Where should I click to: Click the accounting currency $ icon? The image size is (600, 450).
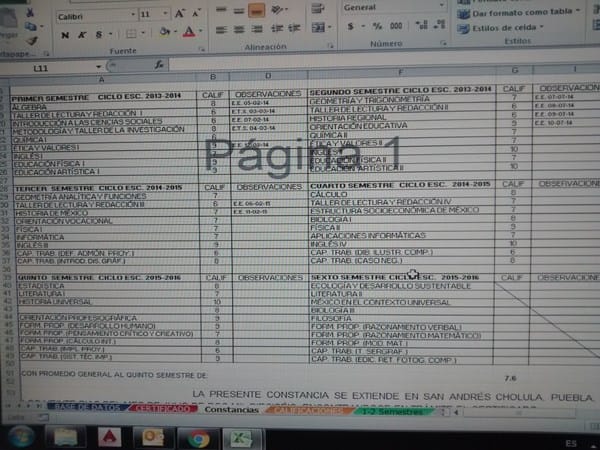(x=350, y=26)
